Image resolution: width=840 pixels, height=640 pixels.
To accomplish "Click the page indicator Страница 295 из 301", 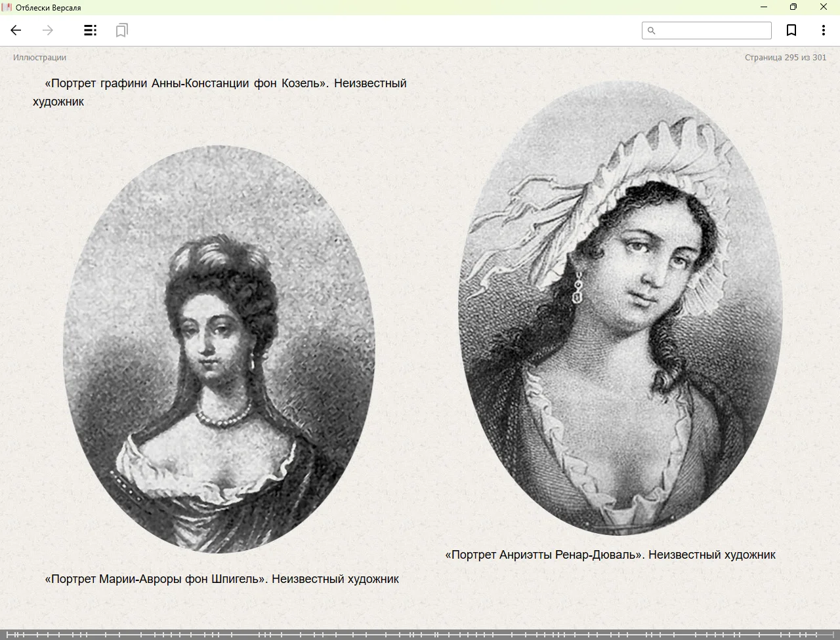I will pos(785,58).
